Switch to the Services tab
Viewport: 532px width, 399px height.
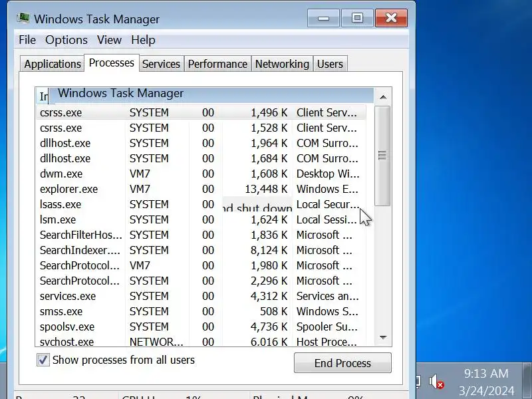pyautogui.click(x=161, y=64)
